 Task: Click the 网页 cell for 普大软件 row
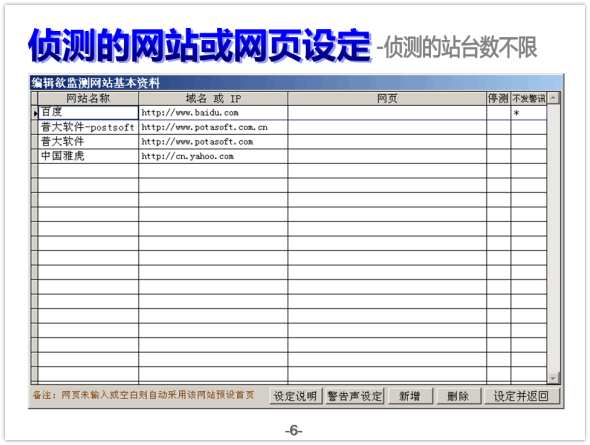coord(387,142)
